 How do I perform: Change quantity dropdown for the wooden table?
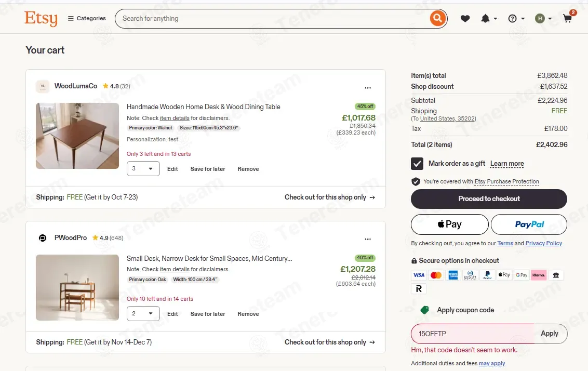pos(143,169)
